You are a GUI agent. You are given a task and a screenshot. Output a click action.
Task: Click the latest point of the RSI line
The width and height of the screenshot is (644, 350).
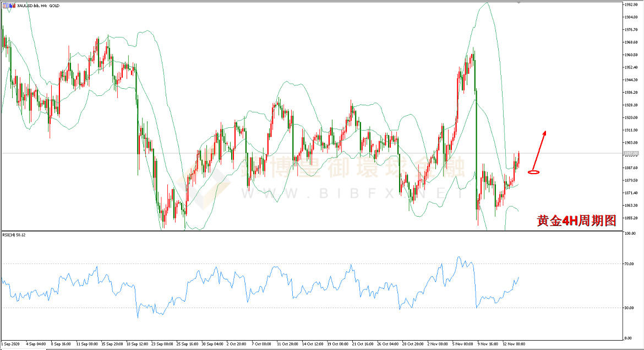pos(519,278)
